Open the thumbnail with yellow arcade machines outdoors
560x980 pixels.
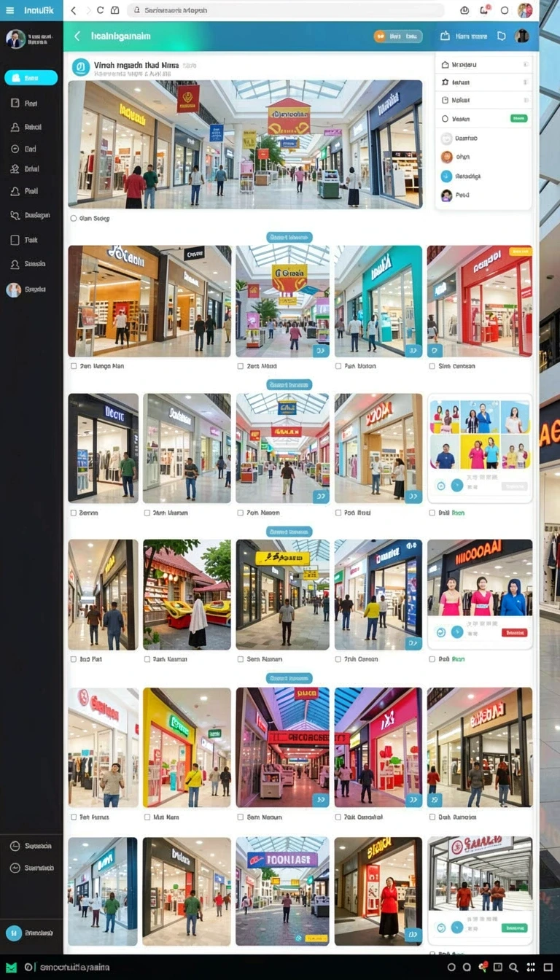tap(187, 595)
